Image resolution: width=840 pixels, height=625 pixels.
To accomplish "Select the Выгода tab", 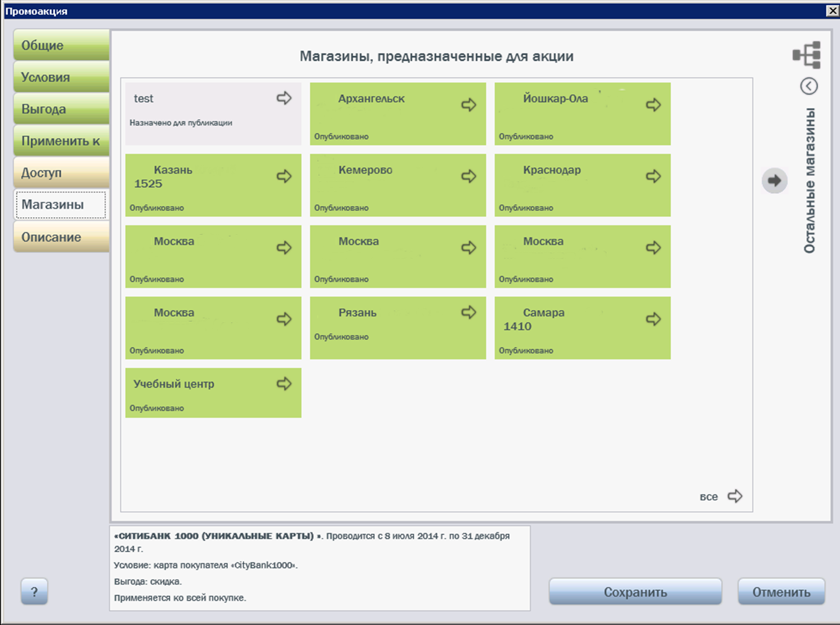I will click(61, 108).
